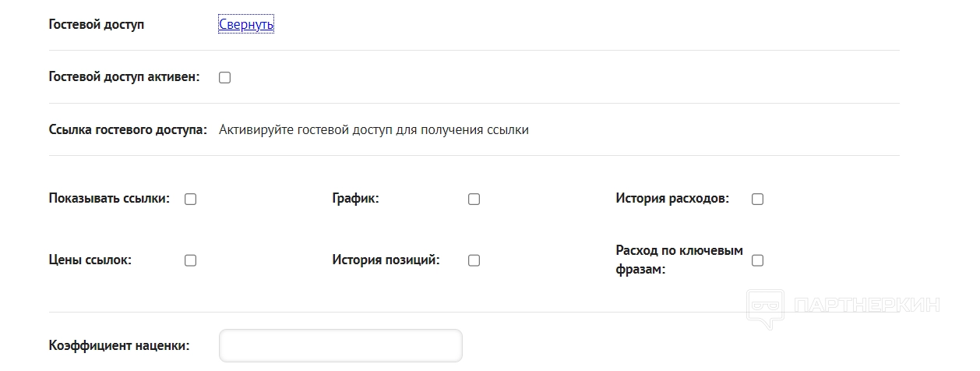The height and width of the screenshot is (371, 980).
Task: Tick the Расход по ключевым фразам checkbox
Action: [757, 260]
